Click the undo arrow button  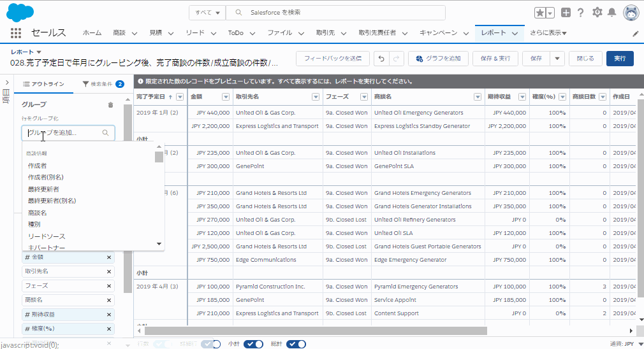pos(381,59)
